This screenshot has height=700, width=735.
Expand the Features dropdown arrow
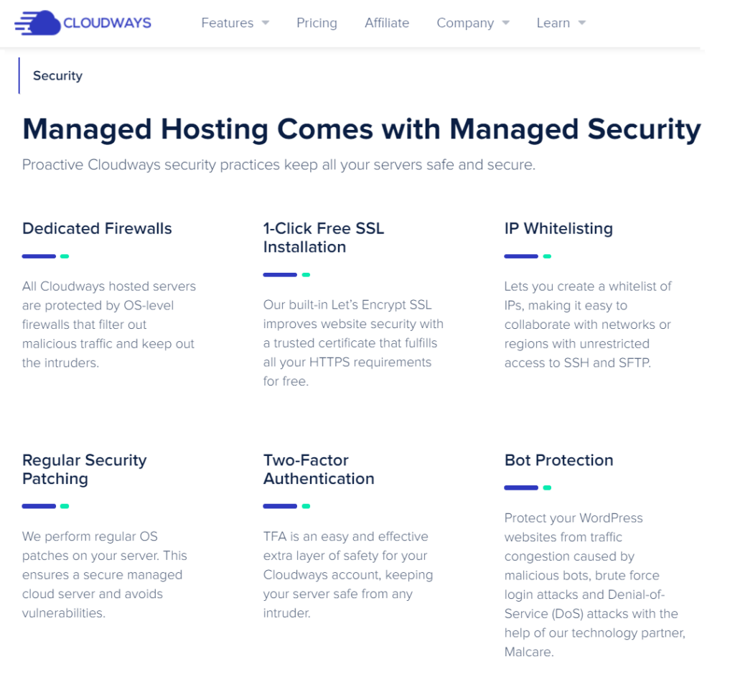tap(266, 23)
